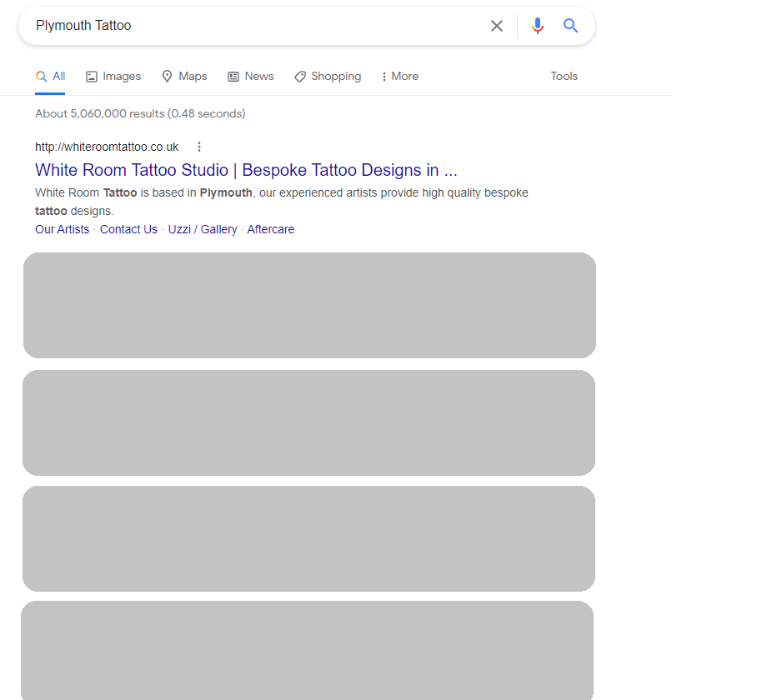
Task: Click the blue magnifying glass search button
Action: pos(570,26)
